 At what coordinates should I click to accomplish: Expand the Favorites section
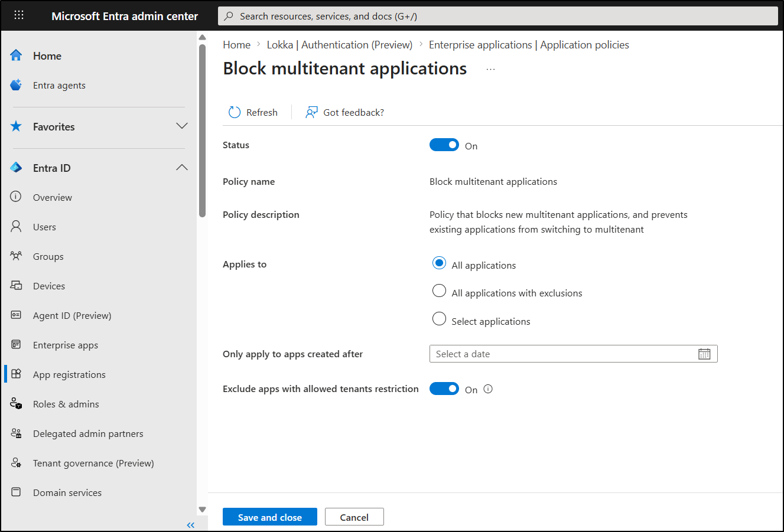click(x=182, y=126)
